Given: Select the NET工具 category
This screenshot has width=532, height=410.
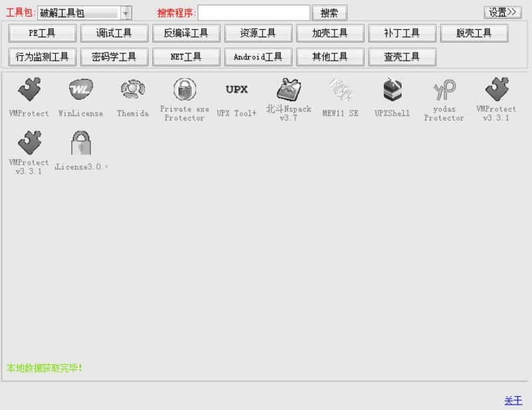Looking at the screenshot, I should [186, 57].
